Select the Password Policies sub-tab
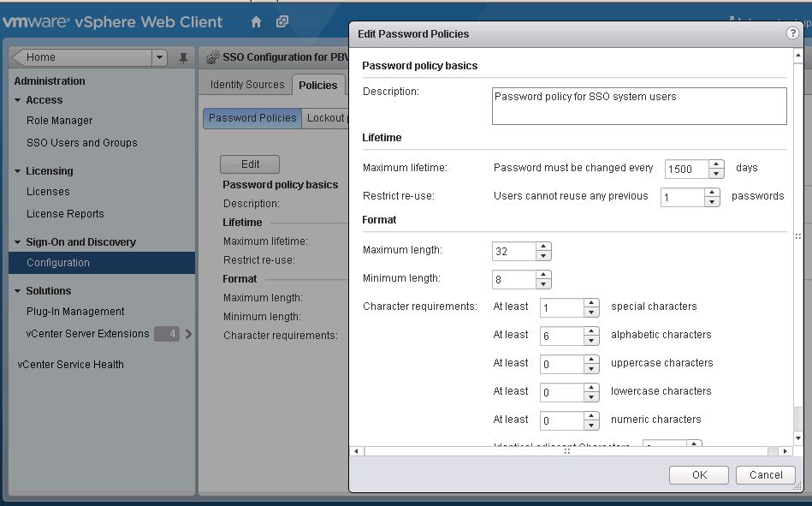The image size is (812, 506). coord(252,118)
